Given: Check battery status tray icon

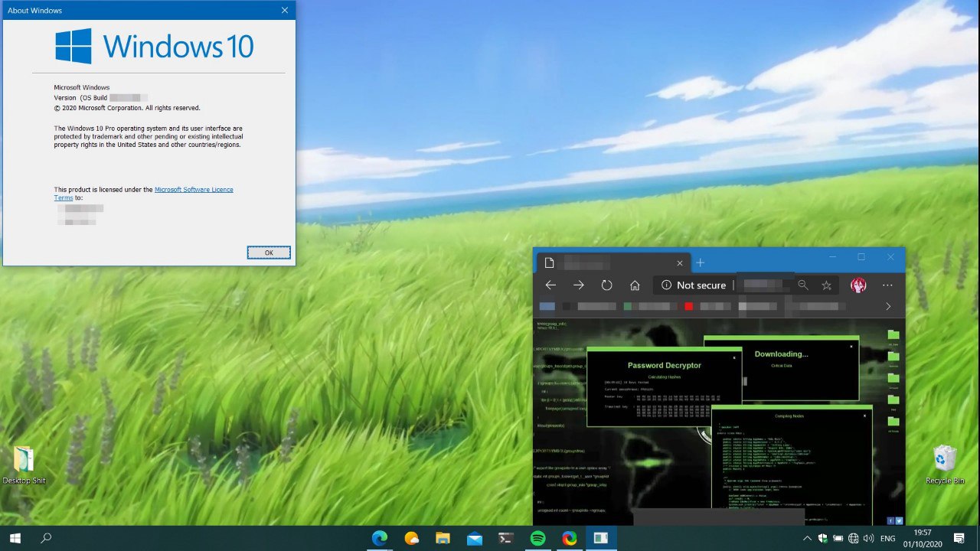Looking at the screenshot, I should 838,539.
